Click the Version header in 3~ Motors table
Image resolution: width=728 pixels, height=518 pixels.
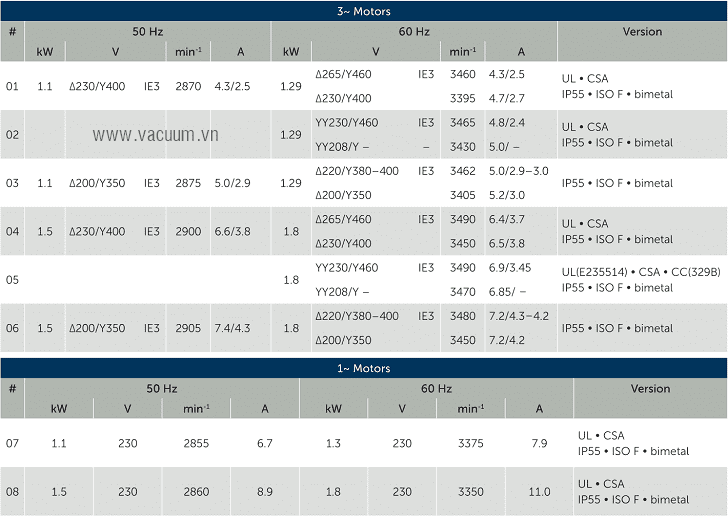(x=642, y=32)
